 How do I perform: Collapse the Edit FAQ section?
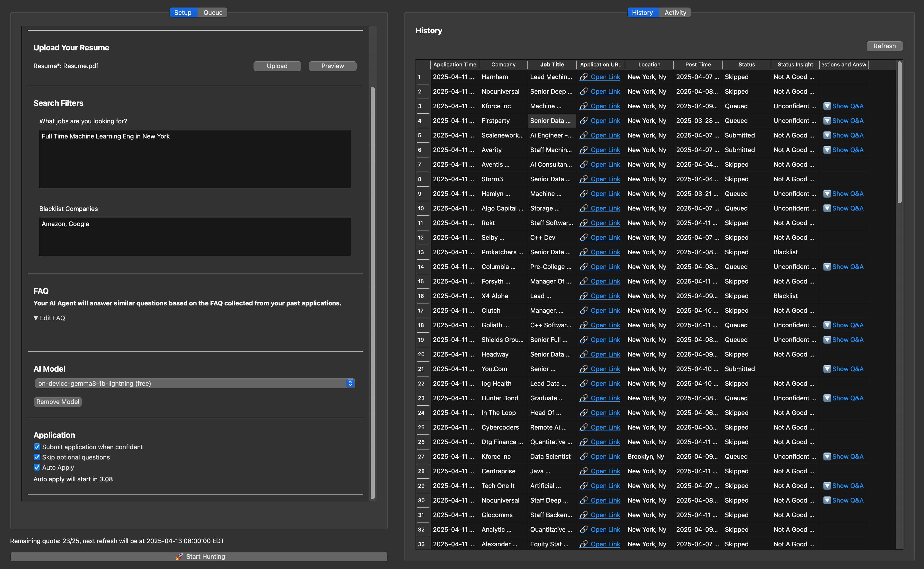[49, 318]
